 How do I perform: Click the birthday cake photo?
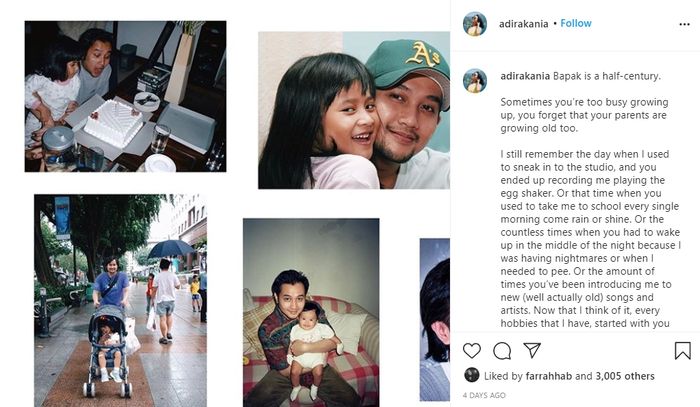(x=125, y=96)
